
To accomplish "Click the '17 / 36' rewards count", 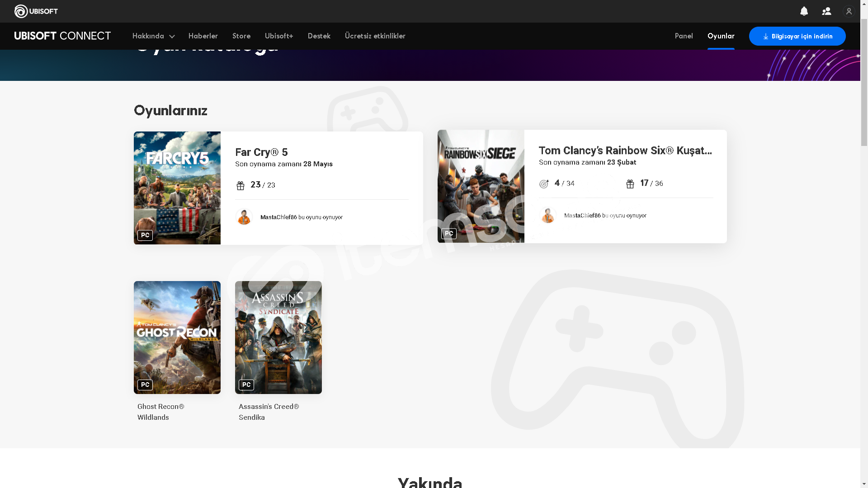I will click(x=651, y=183).
